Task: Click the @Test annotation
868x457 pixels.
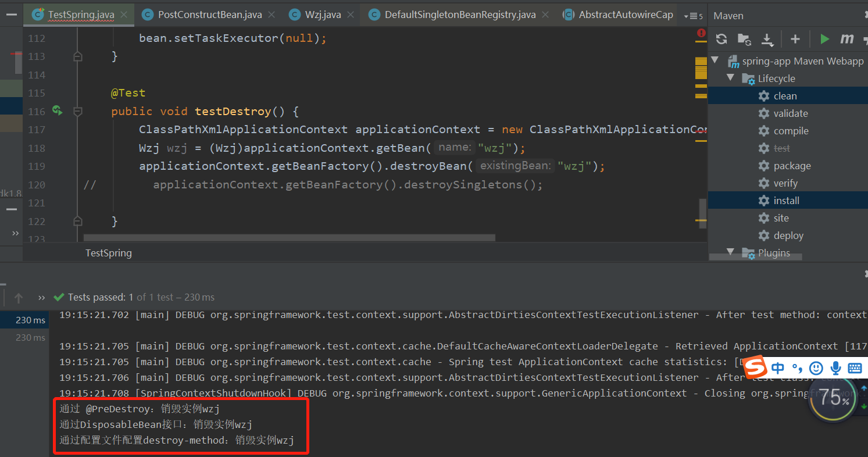Action: tap(128, 93)
